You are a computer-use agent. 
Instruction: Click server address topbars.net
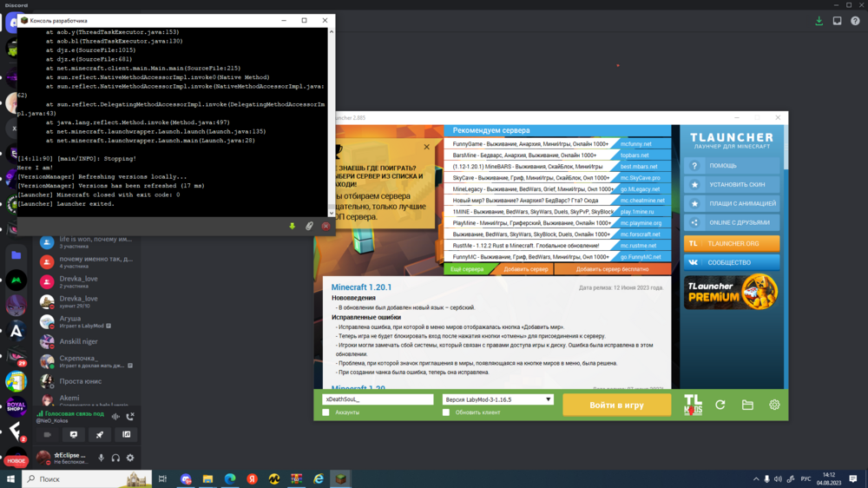[635, 155]
